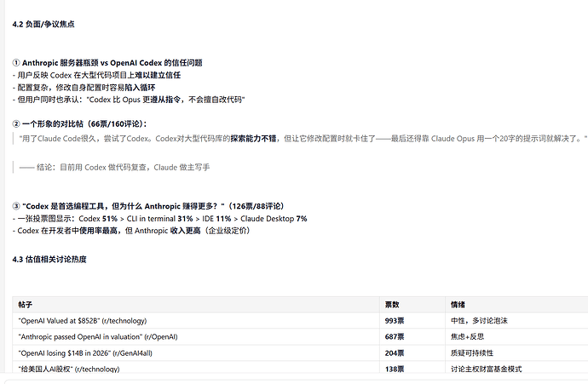Screen dimensions: 588x384
Task: Click the table column header "票数"
Action: click(x=412, y=305)
